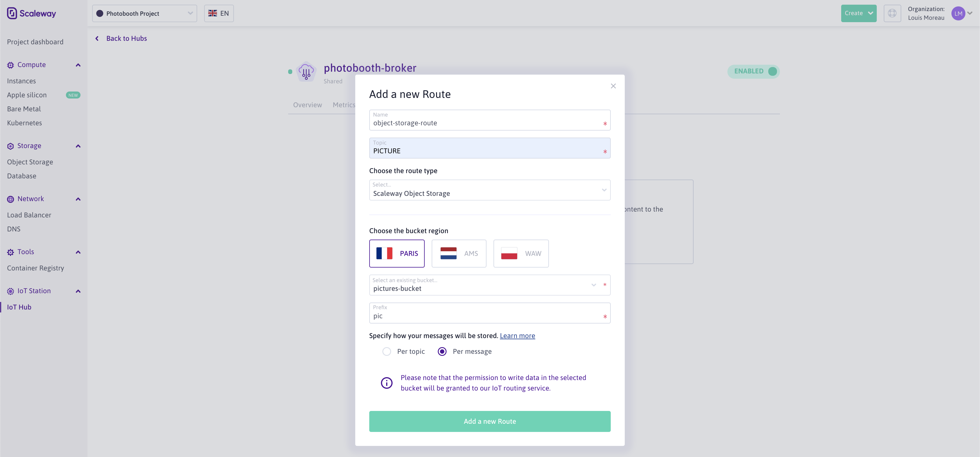The image size is (980, 457).
Task: Select the Per topic storage option
Action: (x=386, y=351)
